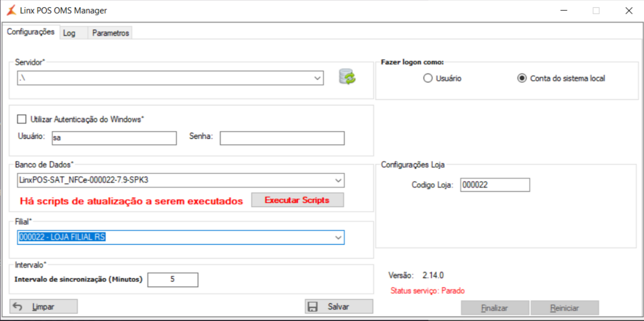Image resolution: width=644 pixels, height=321 pixels.
Task: Open the Banco de Dados dropdown
Action: 338,180
